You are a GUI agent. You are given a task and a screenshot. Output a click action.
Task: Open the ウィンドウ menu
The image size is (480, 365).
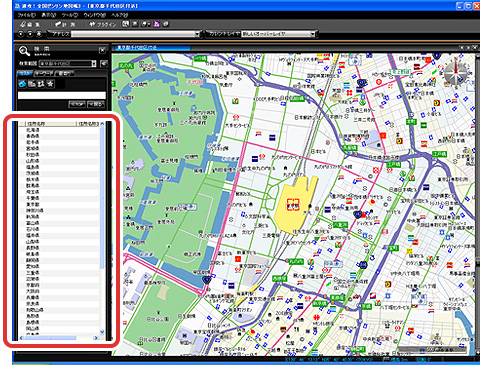pyautogui.click(x=95, y=15)
